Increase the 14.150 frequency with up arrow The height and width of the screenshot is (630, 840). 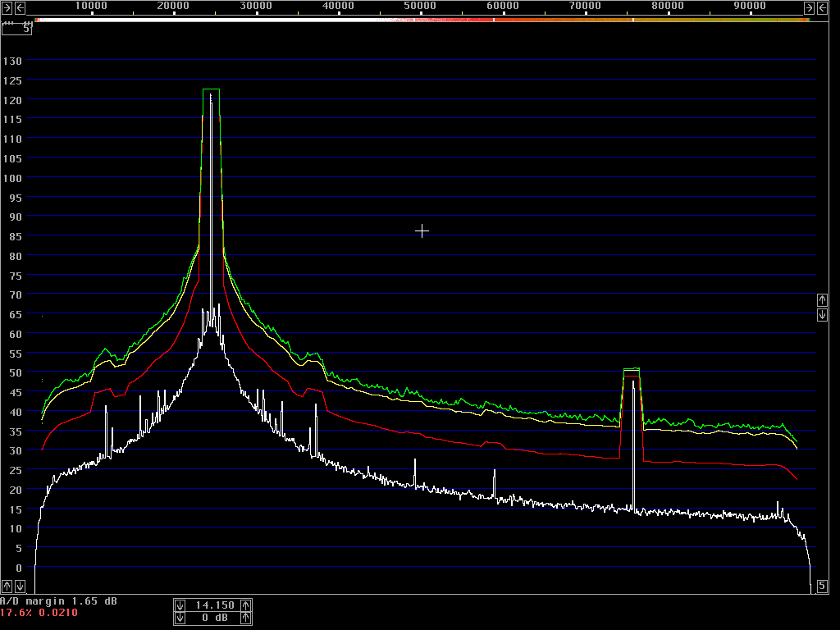click(245, 605)
